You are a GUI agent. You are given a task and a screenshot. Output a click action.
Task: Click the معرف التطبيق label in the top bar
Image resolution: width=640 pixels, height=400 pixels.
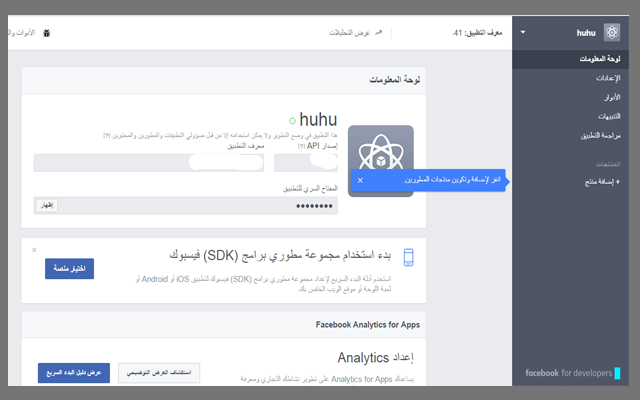[478, 33]
